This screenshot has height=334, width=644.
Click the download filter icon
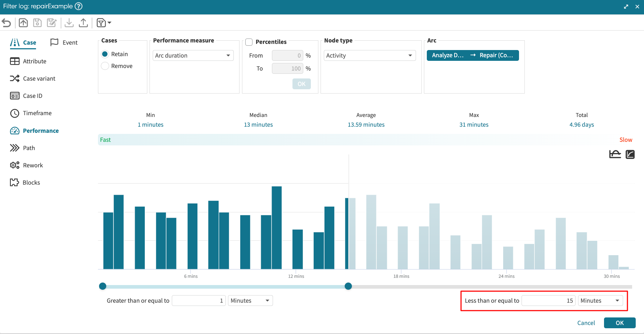click(69, 23)
